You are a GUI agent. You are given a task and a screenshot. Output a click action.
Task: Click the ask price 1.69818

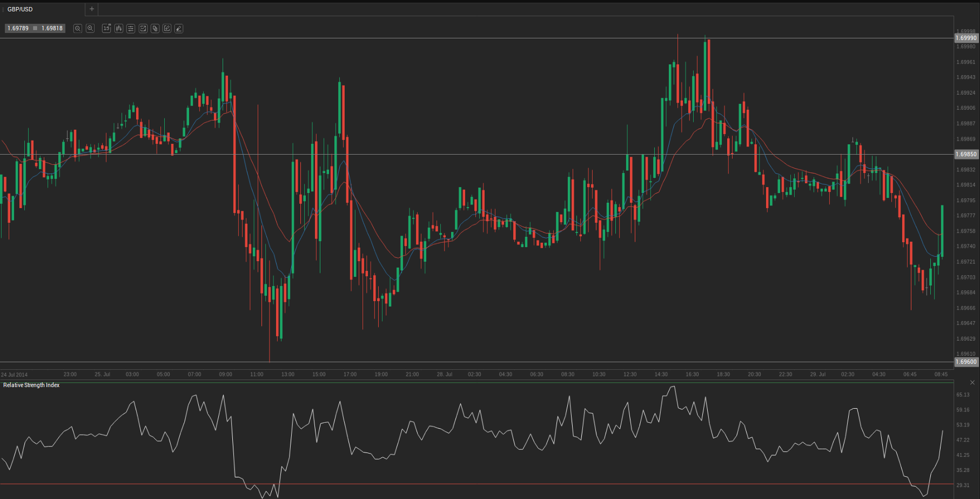click(52, 28)
